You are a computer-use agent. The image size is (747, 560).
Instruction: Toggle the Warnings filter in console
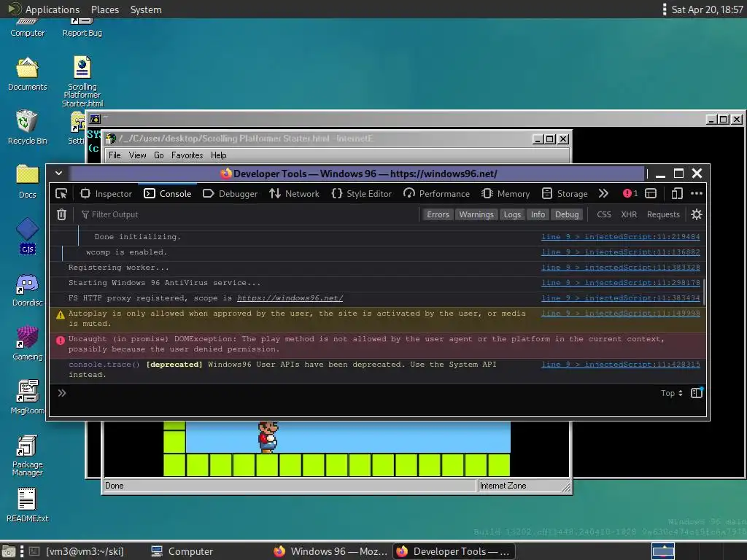click(x=476, y=214)
